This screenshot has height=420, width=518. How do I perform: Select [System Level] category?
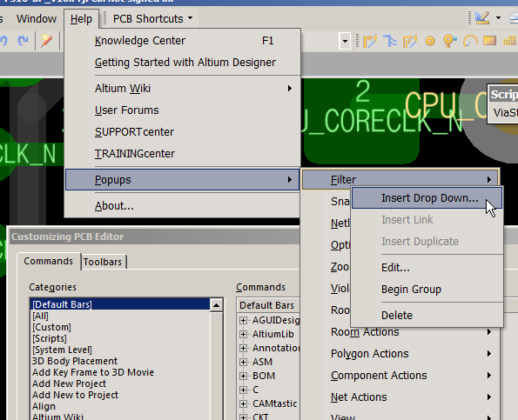[120, 350]
